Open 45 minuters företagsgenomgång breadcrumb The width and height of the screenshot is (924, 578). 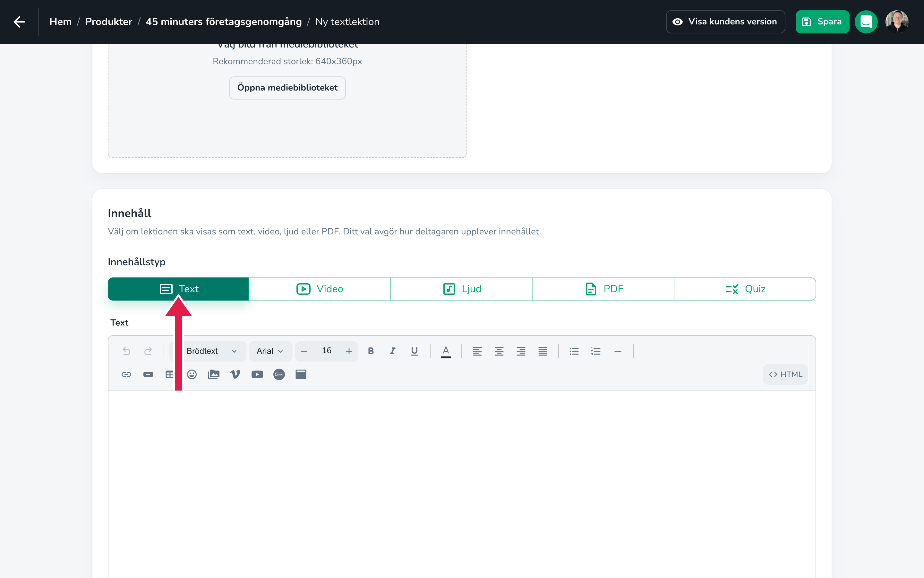click(x=224, y=22)
